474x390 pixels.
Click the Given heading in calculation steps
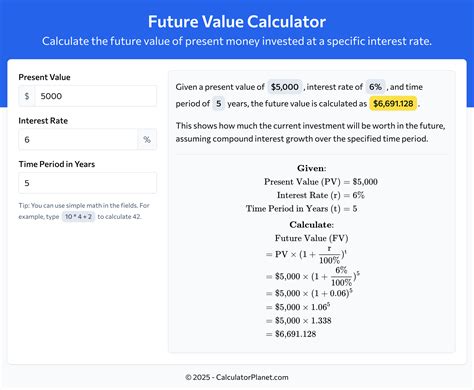312,168
